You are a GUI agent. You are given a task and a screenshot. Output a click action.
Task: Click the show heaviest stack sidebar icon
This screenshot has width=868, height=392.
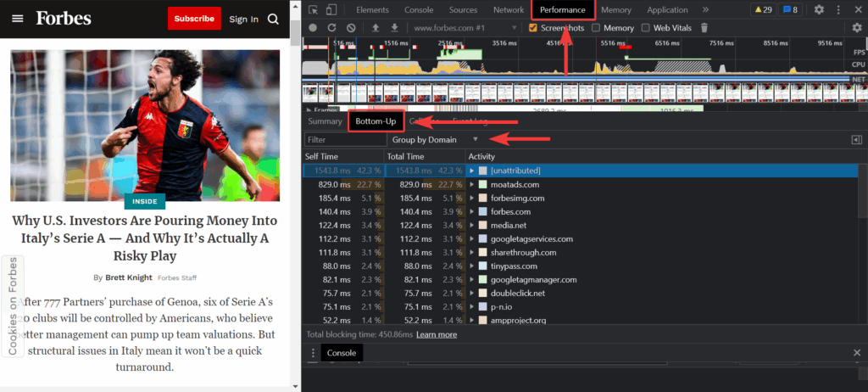857,140
